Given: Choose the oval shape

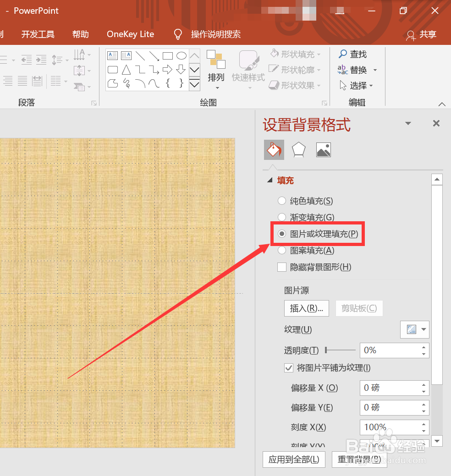Looking at the screenshot, I should [181, 56].
